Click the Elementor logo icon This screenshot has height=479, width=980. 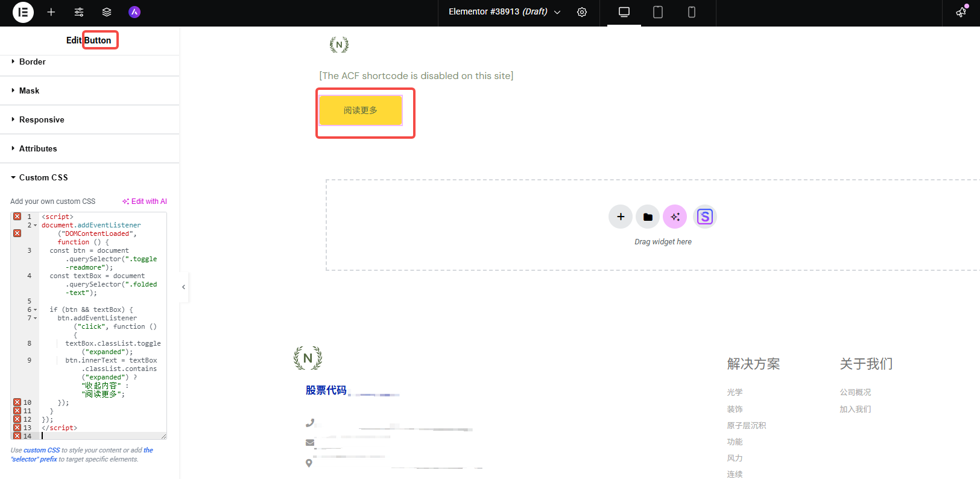click(23, 12)
